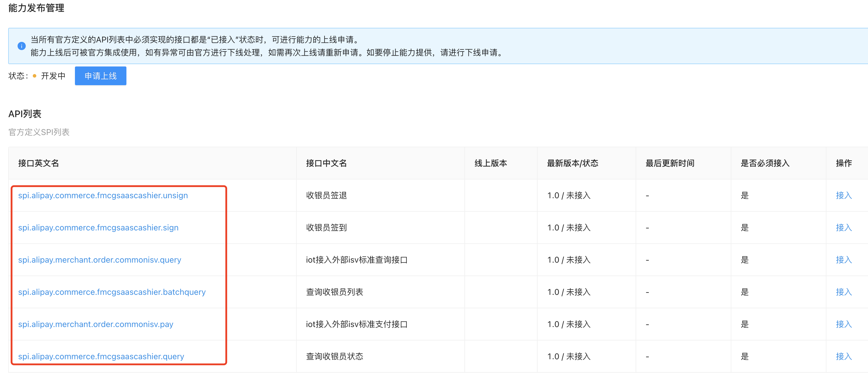Click 接入 for 查询收银员状态 row
Viewport: 868px width, 373px height.
[x=843, y=357]
